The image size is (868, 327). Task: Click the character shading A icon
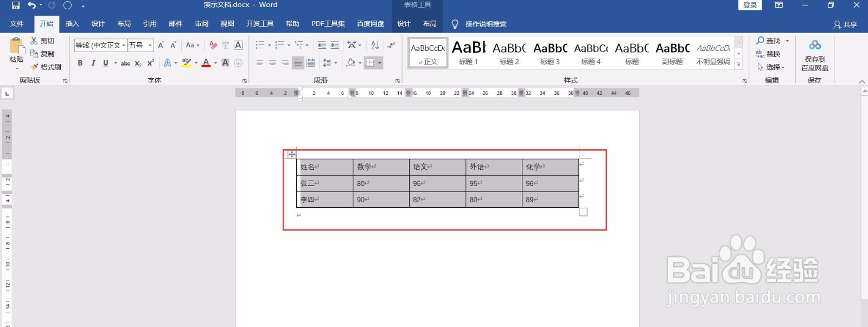click(x=225, y=63)
